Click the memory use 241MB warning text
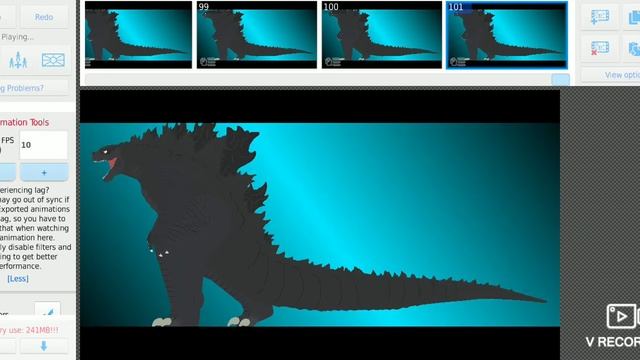640x360 pixels. click(29, 330)
